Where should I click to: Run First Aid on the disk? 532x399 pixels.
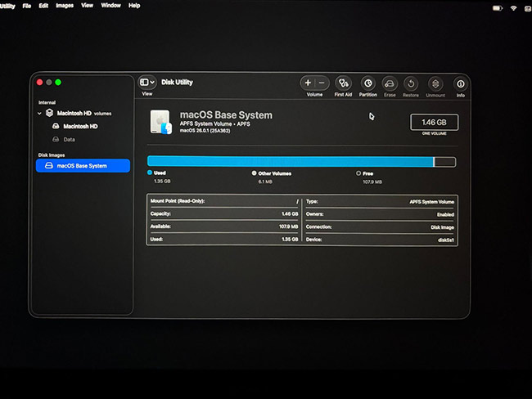(343, 83)
